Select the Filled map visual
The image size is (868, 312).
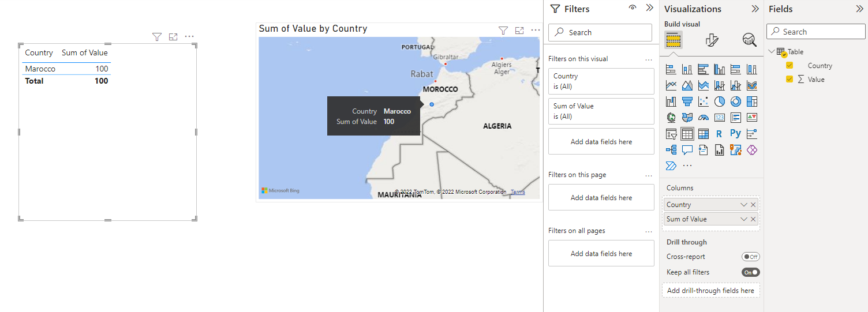tap(687, 118)
